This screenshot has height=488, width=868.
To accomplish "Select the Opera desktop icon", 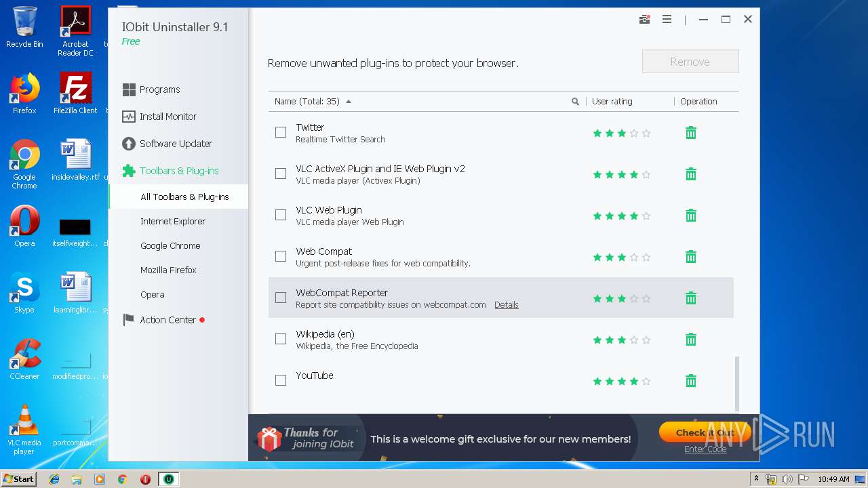I will (x=24, y=226).
